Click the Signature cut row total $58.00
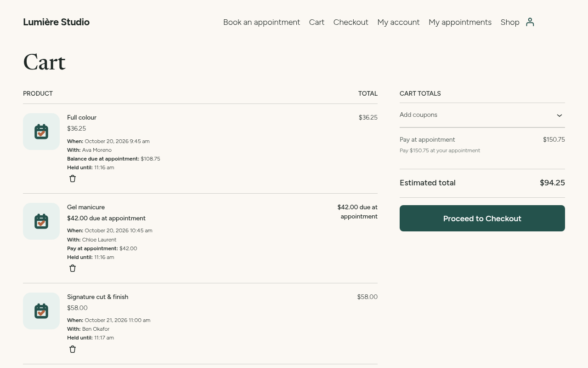The width and height of the screenshot is (588, 368). click(367, 297)
